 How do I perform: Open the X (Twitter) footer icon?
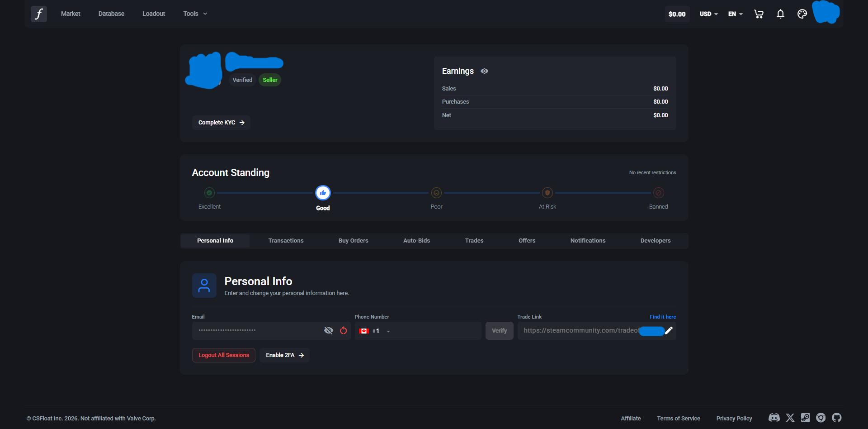click(790, 418)
